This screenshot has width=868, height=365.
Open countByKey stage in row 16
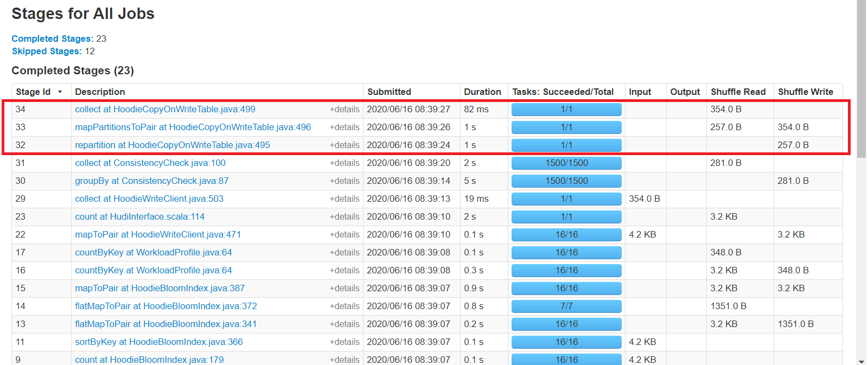(x=154, y=270)
